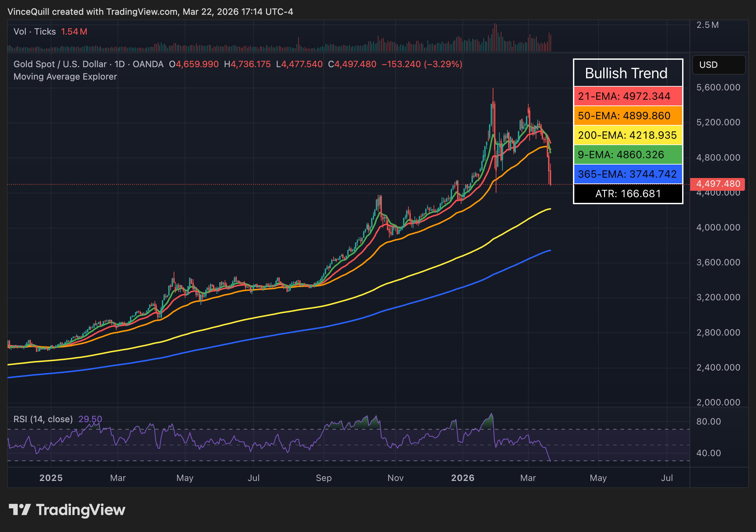Click the RSI value 29.50
This screenshot has width=756, height=532.
point(90,419)
